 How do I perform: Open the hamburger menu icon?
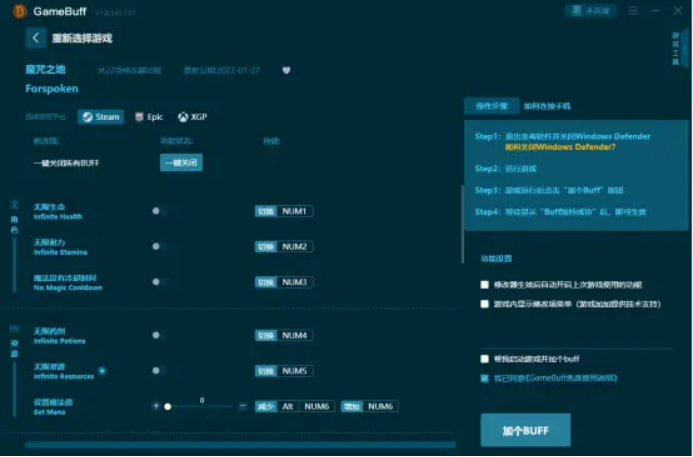coord(633,11)
